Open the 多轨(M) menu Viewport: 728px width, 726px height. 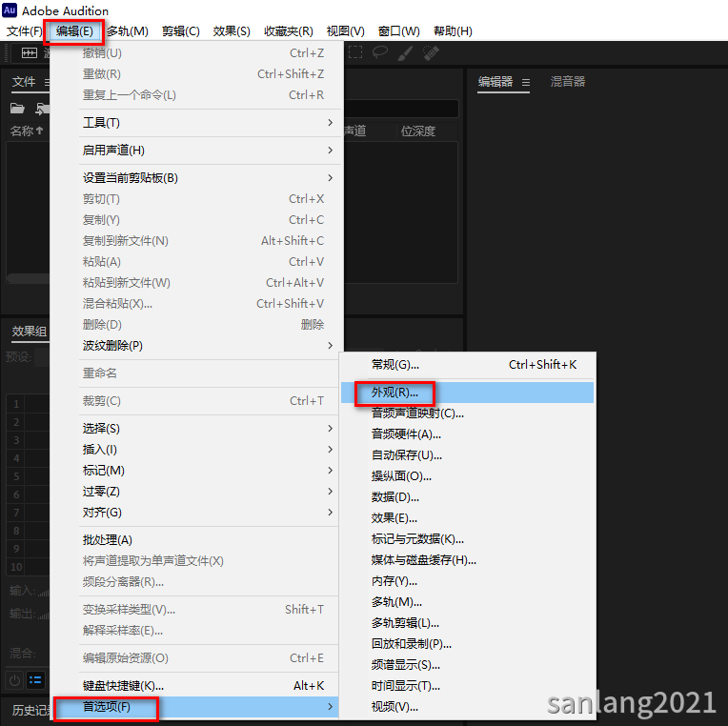tap(128, 31)
